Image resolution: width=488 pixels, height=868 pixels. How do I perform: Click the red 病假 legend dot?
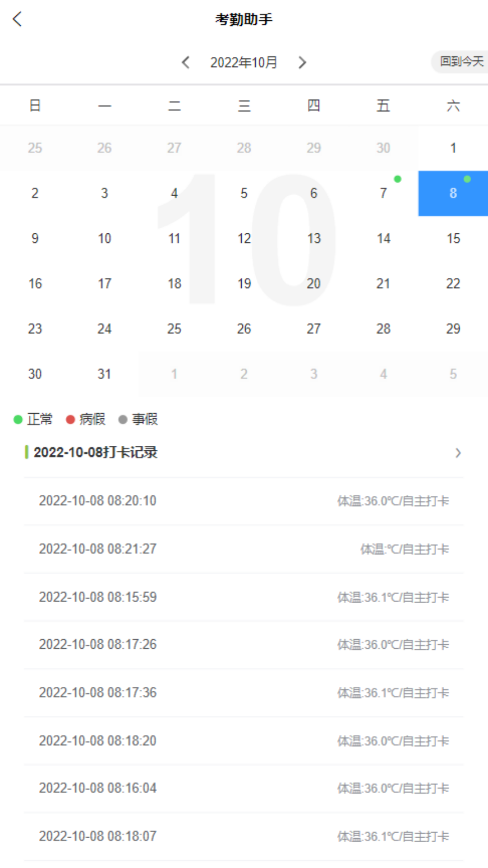(x=70, y=420)
